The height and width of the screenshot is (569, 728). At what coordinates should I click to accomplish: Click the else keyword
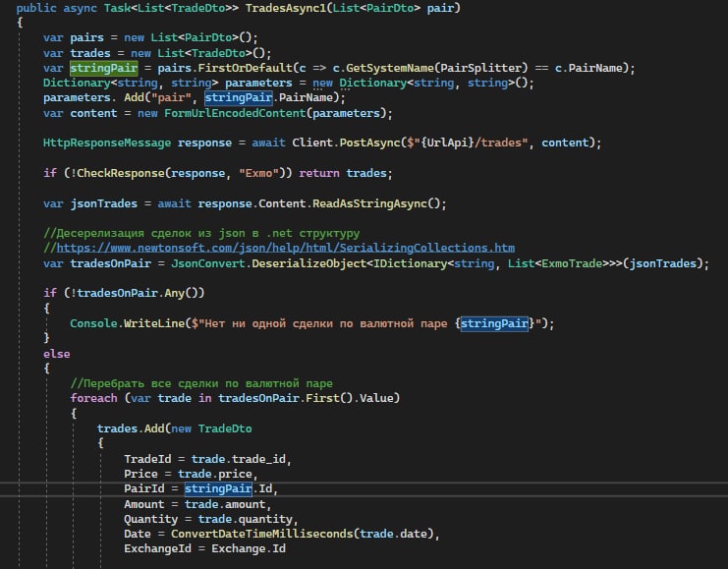[x=57, y=354]
